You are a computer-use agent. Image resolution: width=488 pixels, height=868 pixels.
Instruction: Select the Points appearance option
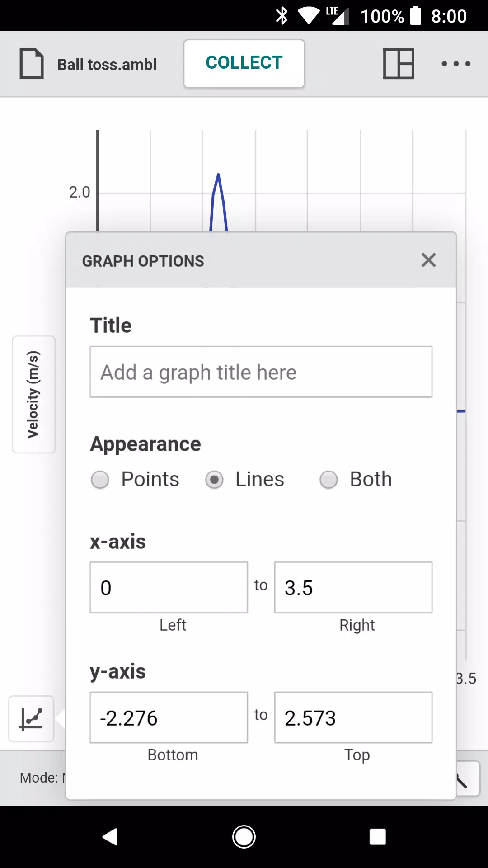135,480
